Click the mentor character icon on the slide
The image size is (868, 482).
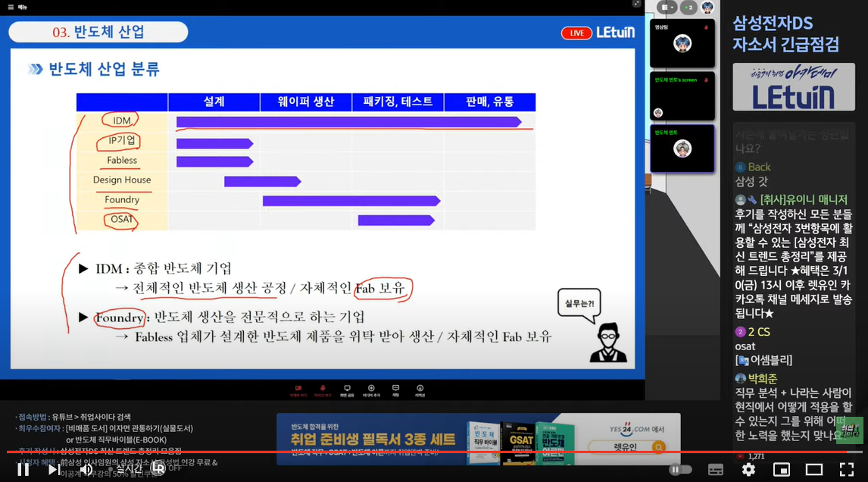[x=607, y=343]
